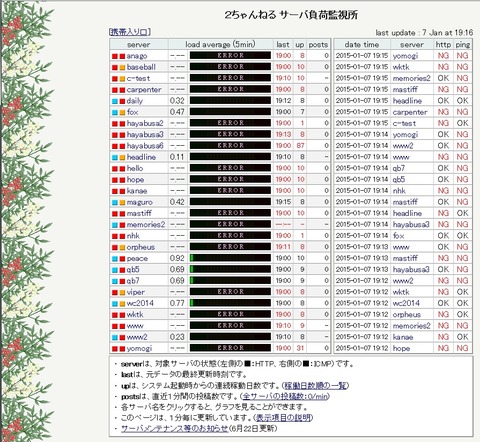Open nhk link in the date time log

coord(399,191)
